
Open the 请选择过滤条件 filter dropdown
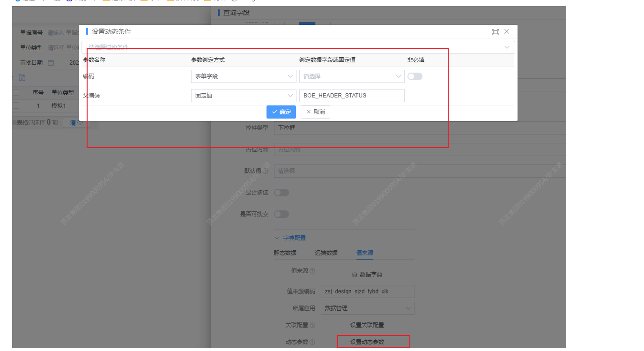pos(298,47)
